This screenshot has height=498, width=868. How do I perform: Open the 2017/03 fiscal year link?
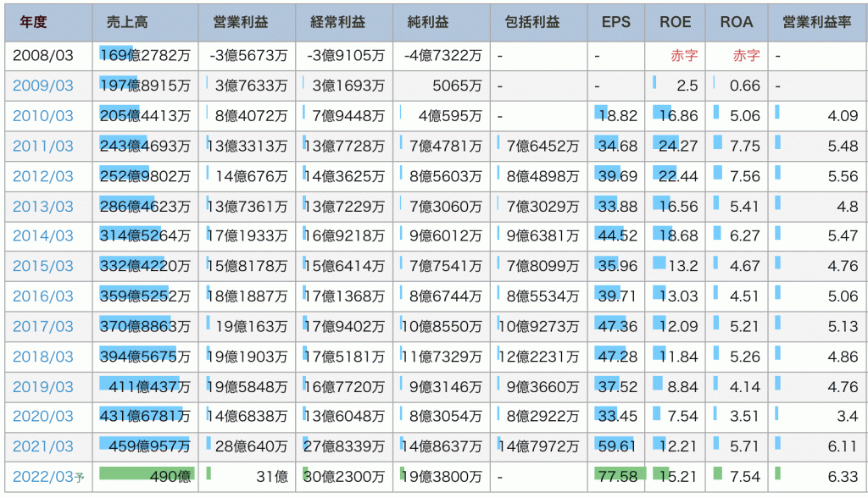point(43,326)
